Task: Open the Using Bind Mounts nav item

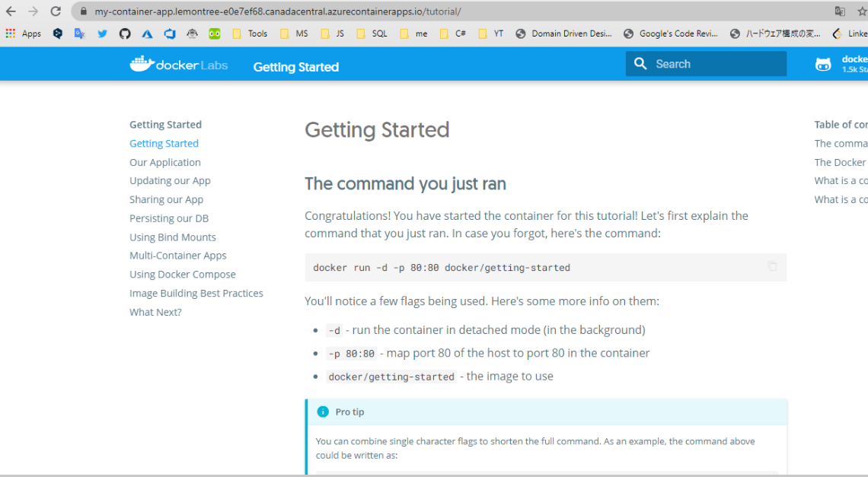Action: (173, 237)
